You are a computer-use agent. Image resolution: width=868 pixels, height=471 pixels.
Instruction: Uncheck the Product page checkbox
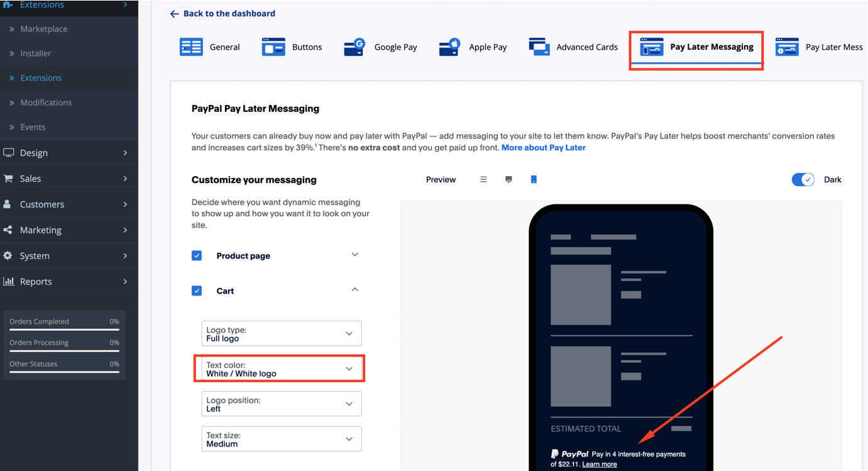(x=197, y=255)
